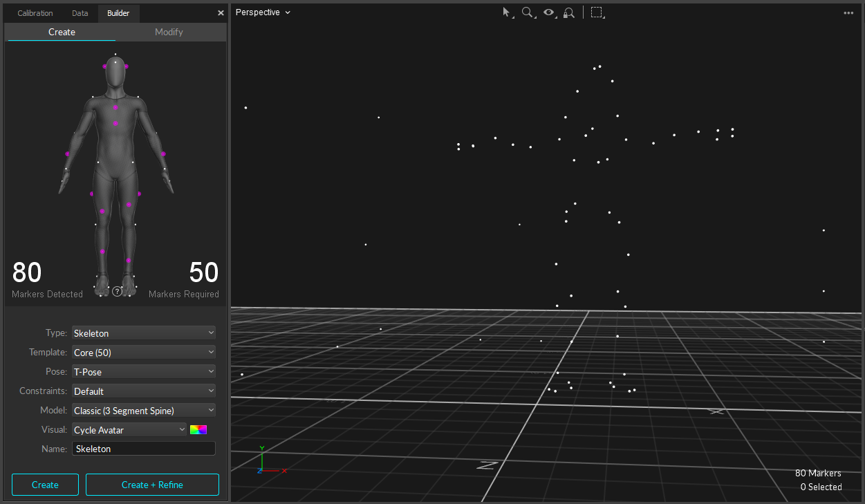Click the help question mark icon
The width and height of the screenshot is (865, 504).
click(x=117, y=292)
